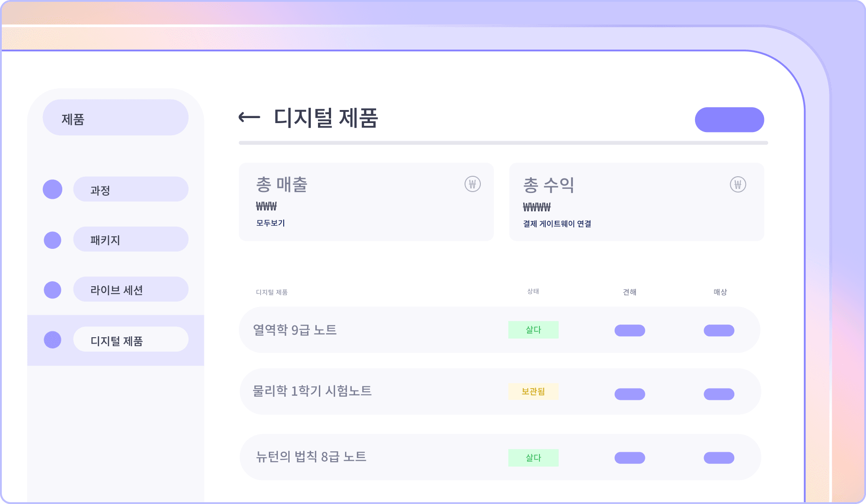This screenshot has height=504, width=866.
Task: Click the circle icon next to 과정
Action: (x=52, y=189)
